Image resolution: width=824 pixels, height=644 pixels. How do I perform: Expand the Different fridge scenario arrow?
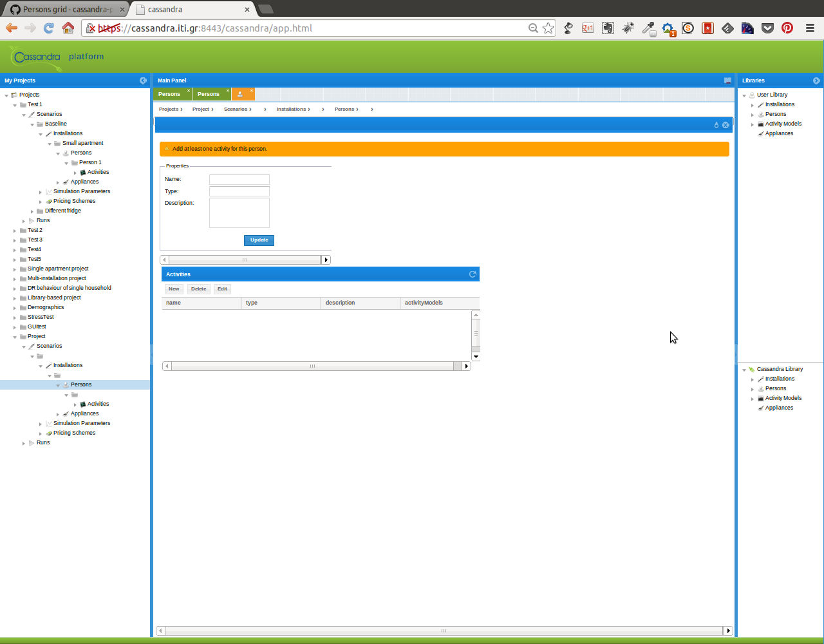tap(32, 211)
